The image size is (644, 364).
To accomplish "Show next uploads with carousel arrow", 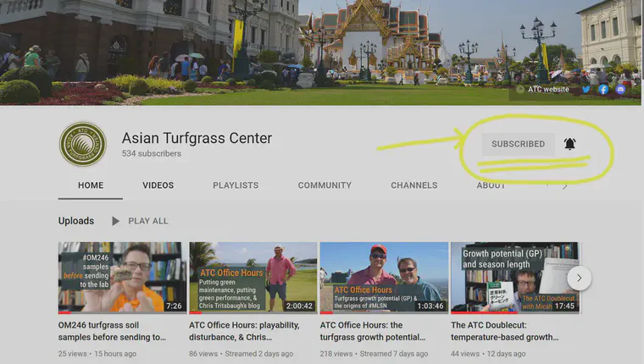I will pos(579,278).
